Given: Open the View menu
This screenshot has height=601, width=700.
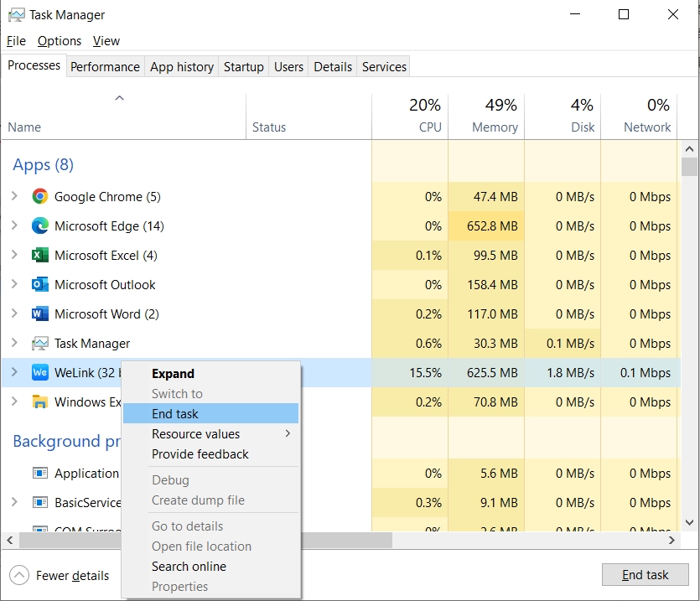Looking at the screenshot, I should pos(106,41).
